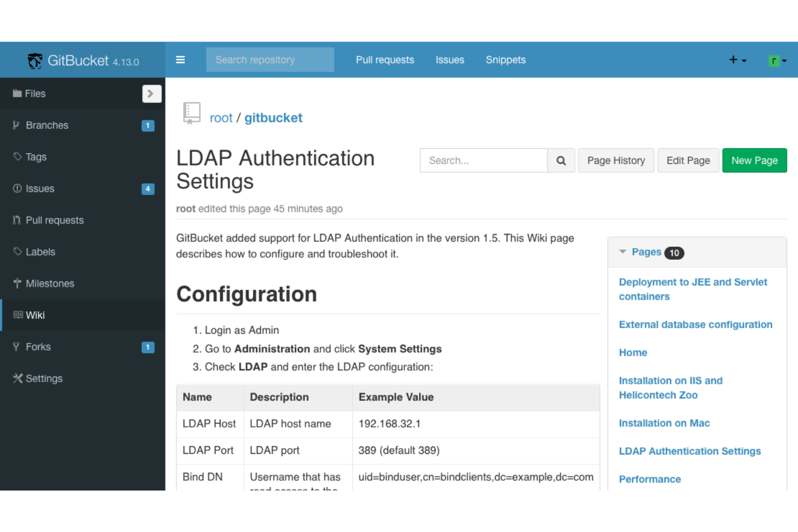Open Pull requests from the top navigation
Screen dimensions: 798x532
pos(384,60)
